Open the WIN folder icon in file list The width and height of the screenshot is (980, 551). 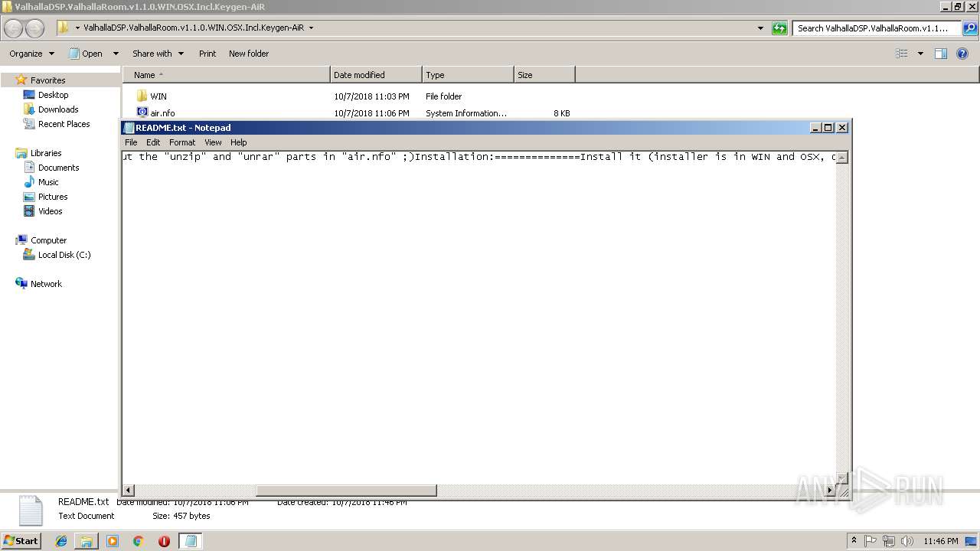[142, 96]
